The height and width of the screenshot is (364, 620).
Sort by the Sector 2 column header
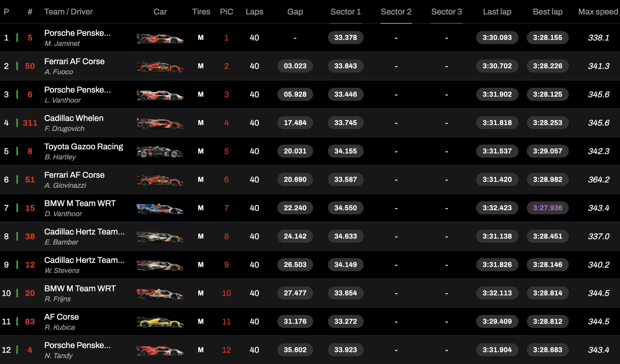pyautogui.click(x=396, y=12)
